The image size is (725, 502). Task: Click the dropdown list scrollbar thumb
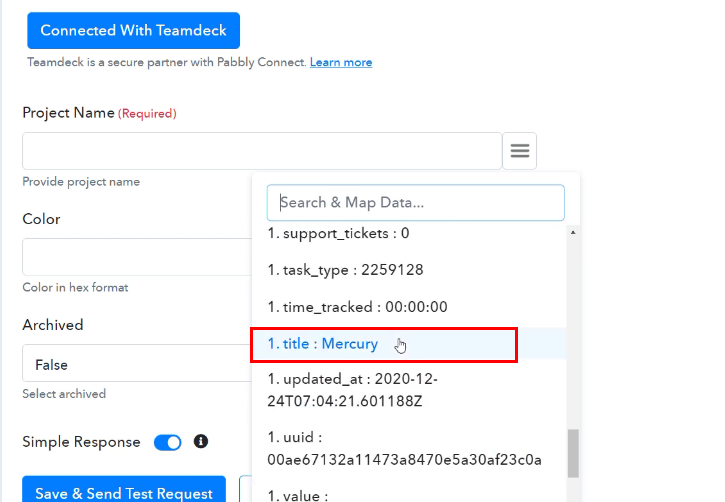(573, 453)
